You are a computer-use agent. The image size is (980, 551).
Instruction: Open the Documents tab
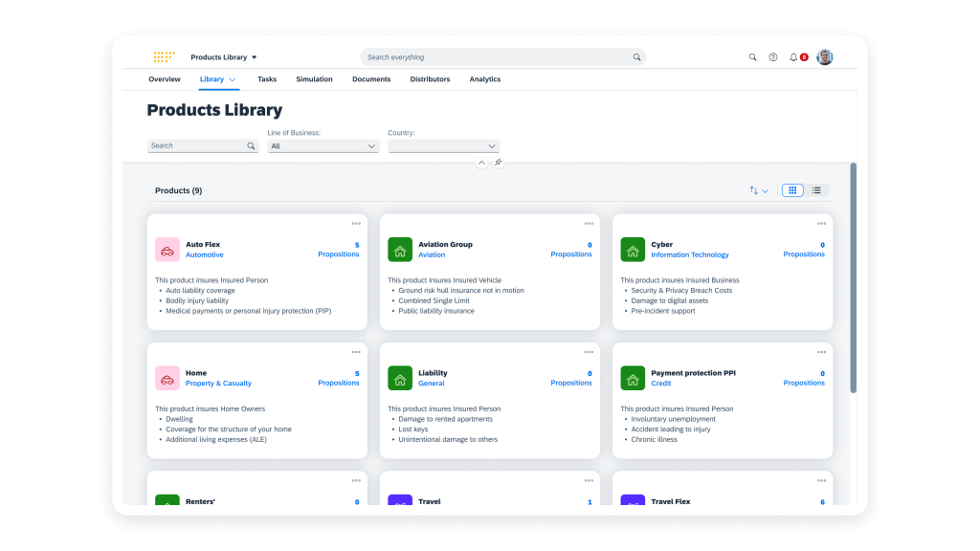pos(371,79)
